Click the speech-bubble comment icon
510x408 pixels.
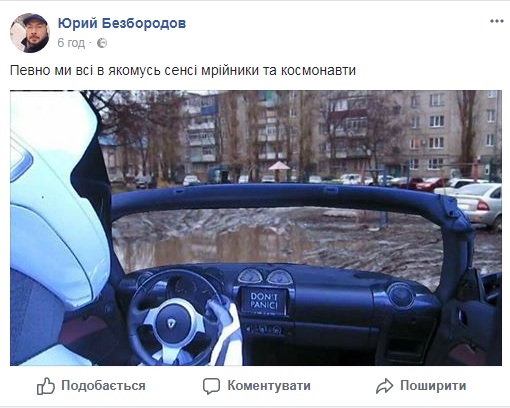coord(211,386)
